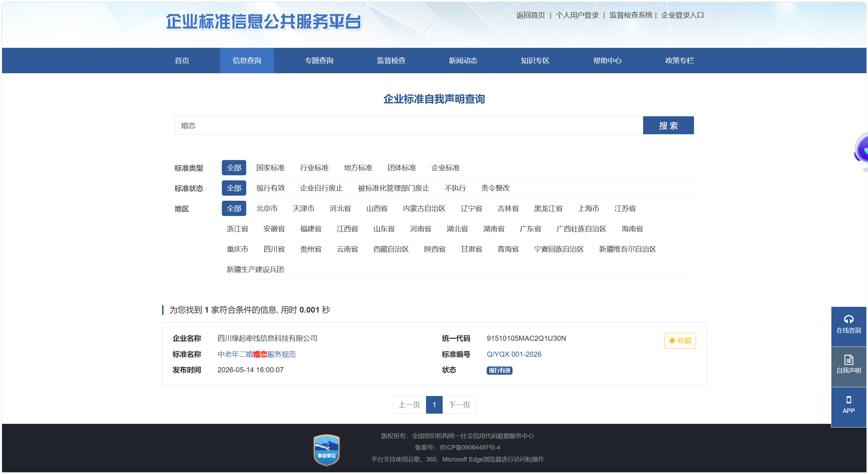This screenshot has height=474, width=868.
Task: Select 全部 under 地区
Action: [x=234, y=209]
